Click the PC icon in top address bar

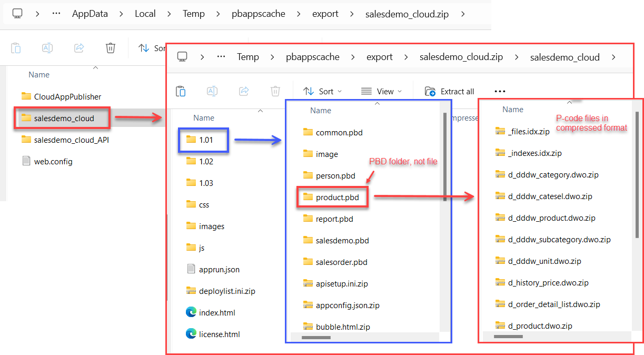coord(17,14)
